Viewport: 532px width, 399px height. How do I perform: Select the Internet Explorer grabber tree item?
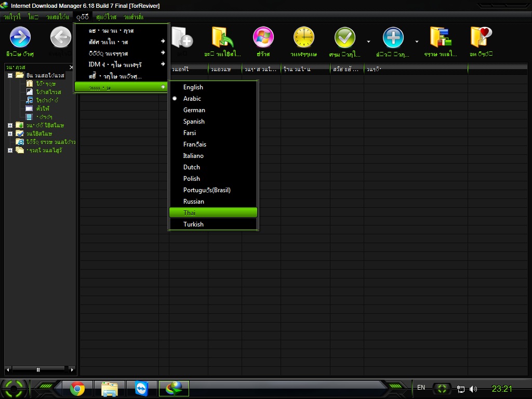click(46, 142)
